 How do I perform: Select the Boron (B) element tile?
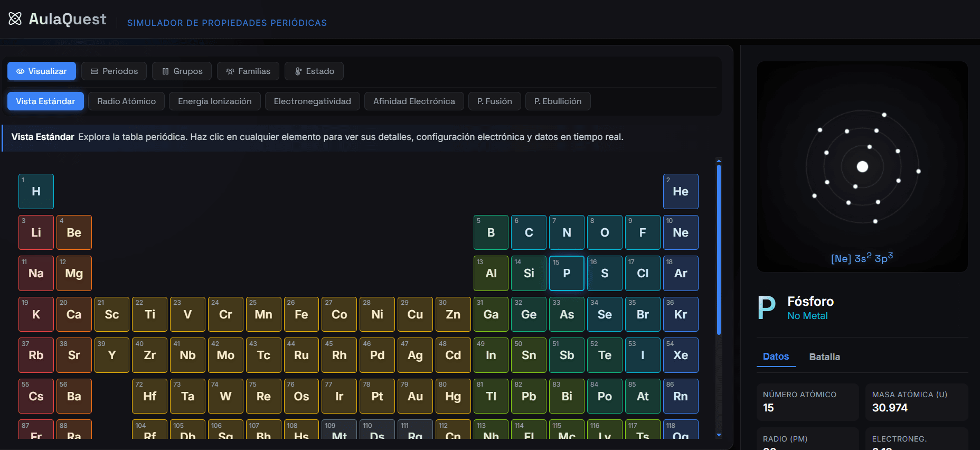(491, 232)
